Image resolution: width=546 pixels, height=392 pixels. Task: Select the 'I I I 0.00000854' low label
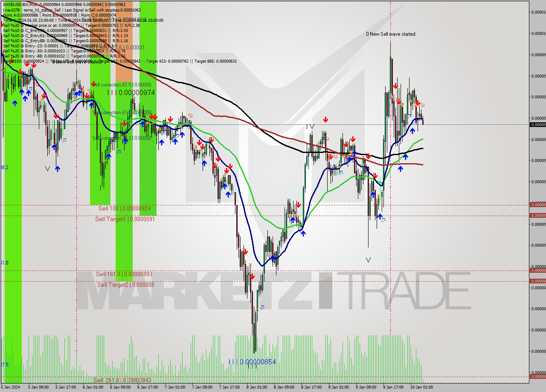[x=252, y=362]
